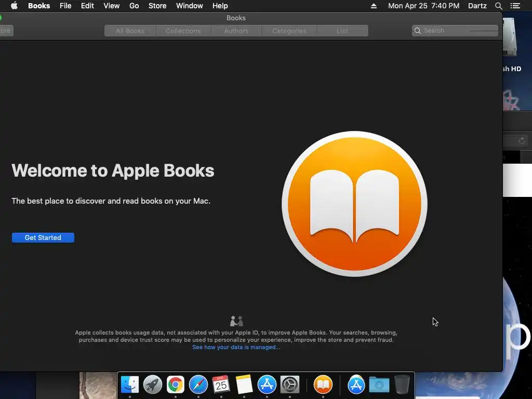Open the Go menu
This screenshot has width=532, height=399.
[134, 6]
